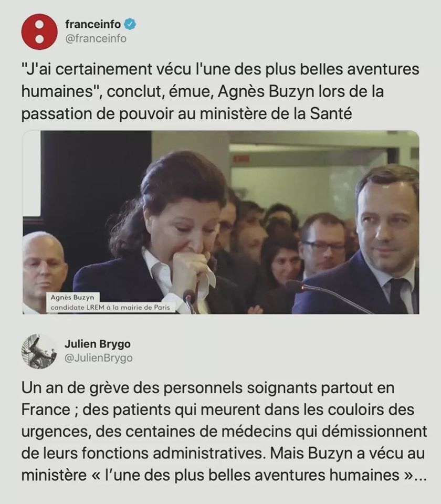Open Julien Brygo's tweet text
This screenshot has width=441, height=504.
tap(224, 432)
